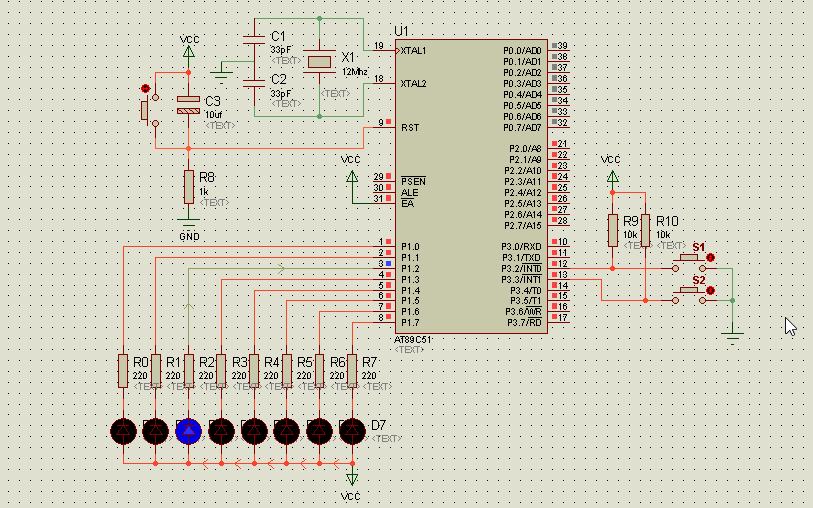Click the P2.7/A15 pin label

[523, 225]
